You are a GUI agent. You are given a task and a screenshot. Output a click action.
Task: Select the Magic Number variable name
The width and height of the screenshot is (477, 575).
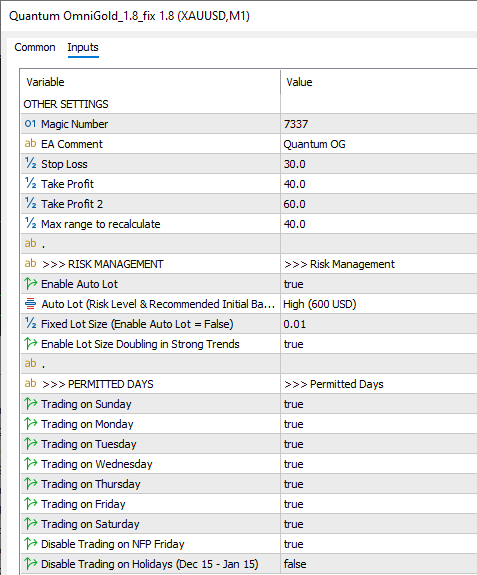pyautogui.click(x=74, y=124)
